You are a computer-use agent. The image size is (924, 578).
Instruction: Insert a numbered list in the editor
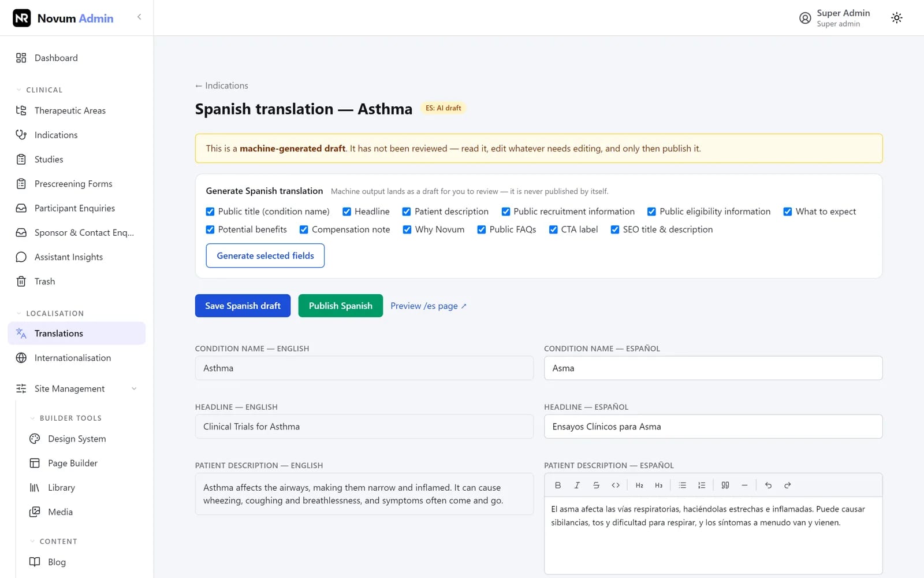pyautogui.click(x=702, y=486)
